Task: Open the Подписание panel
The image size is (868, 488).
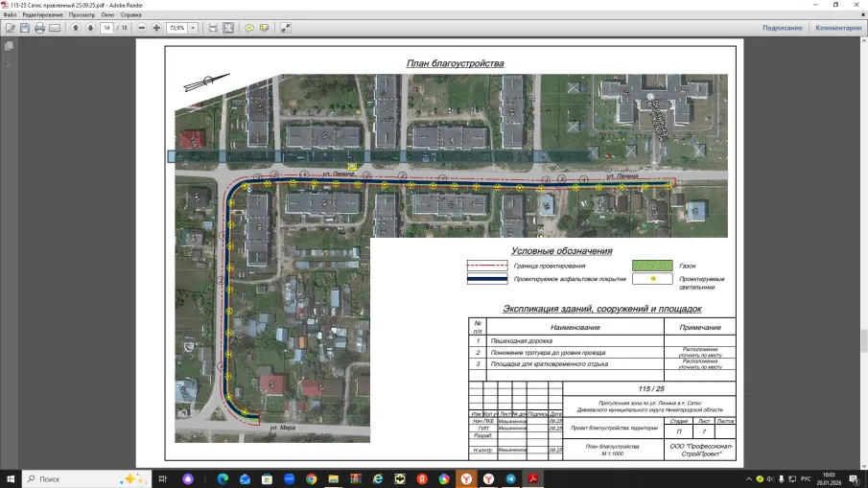Action: pos(782,28)
